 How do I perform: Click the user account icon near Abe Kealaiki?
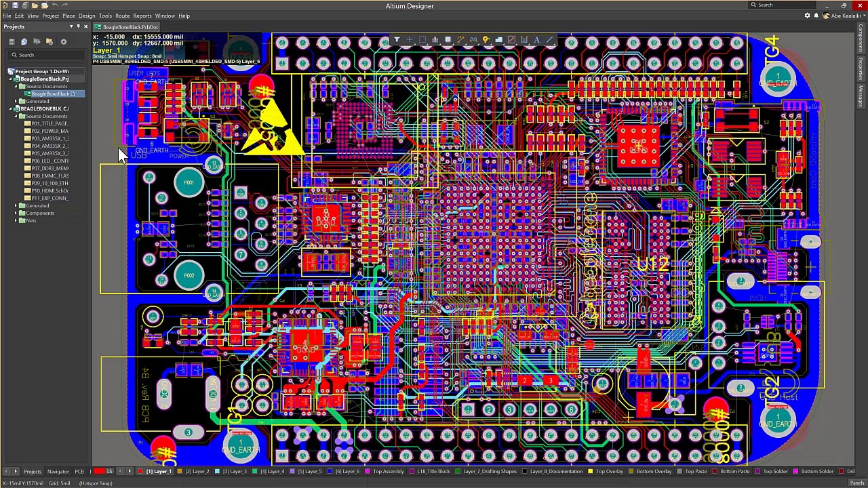point(826,16)
